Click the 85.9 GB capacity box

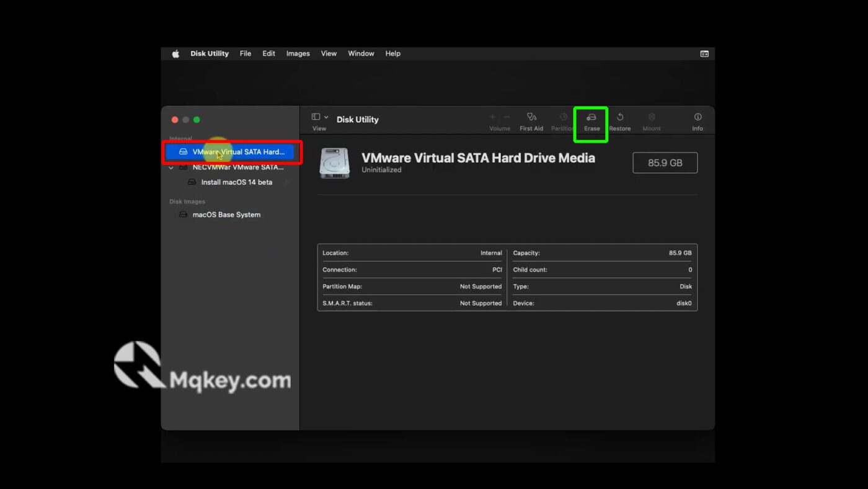coord(665,163)
